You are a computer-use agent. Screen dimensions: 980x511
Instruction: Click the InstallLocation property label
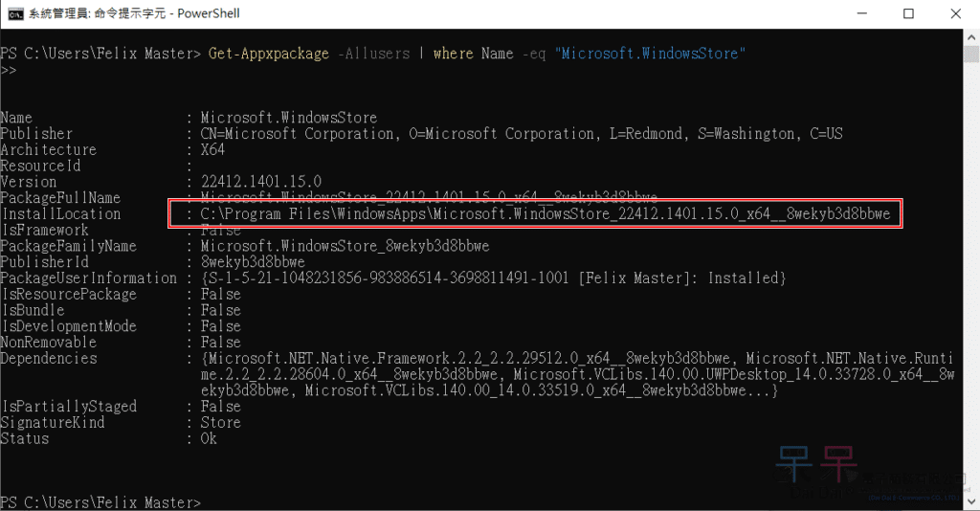tap(61, 214)
